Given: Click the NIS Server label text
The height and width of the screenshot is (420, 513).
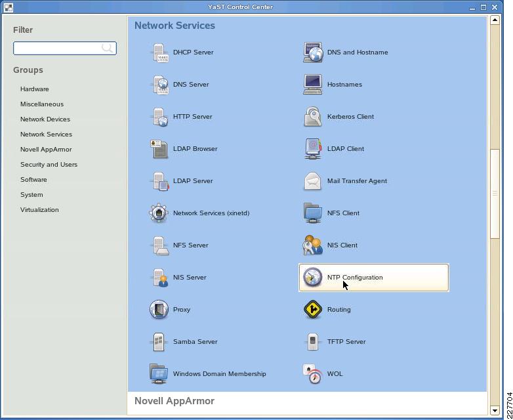Looking at the screenshot, I should click(x=190, y=278).
